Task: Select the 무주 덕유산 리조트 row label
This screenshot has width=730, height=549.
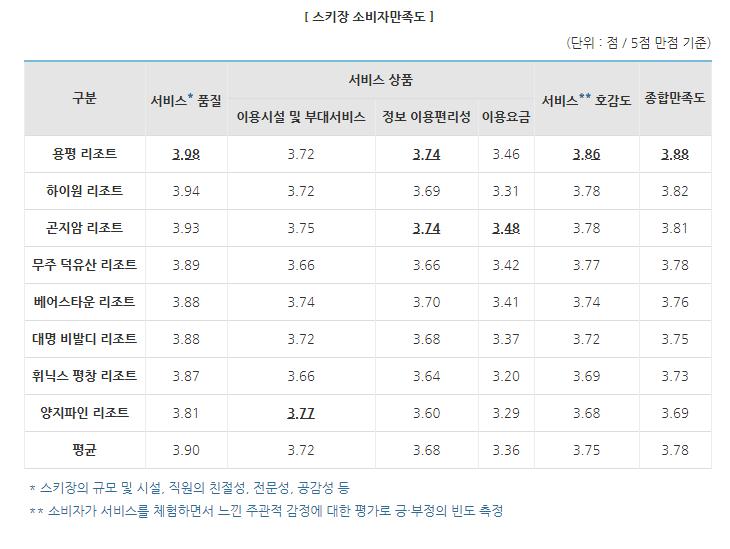Action: 84,265
